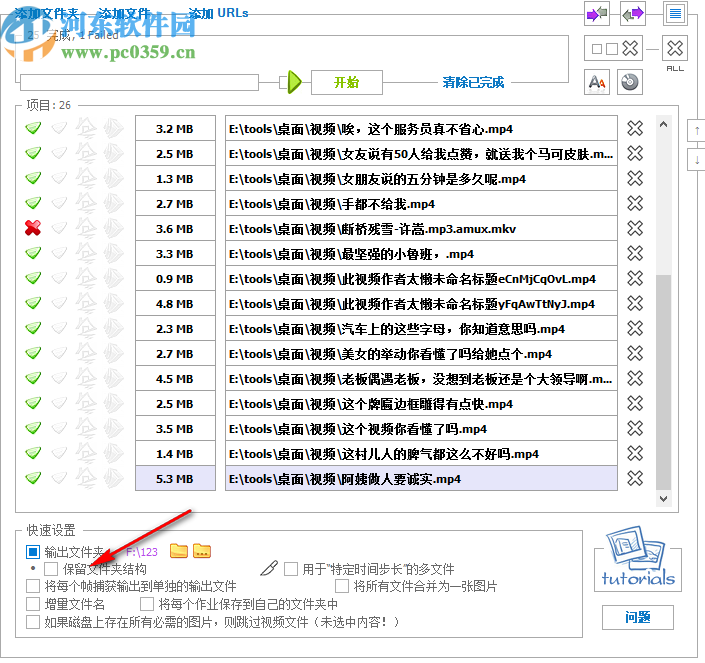Viewport: 705px width, 663px height.
Task: Click the red failed X status icon
Action: coord(33,228)
